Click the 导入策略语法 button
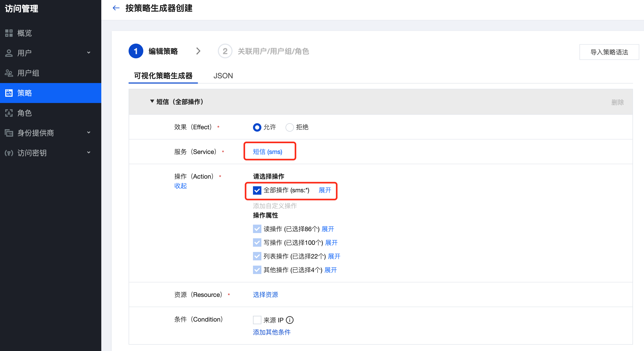Image resolution: width=644 pixels, height=351 pixels. point(609,52)
